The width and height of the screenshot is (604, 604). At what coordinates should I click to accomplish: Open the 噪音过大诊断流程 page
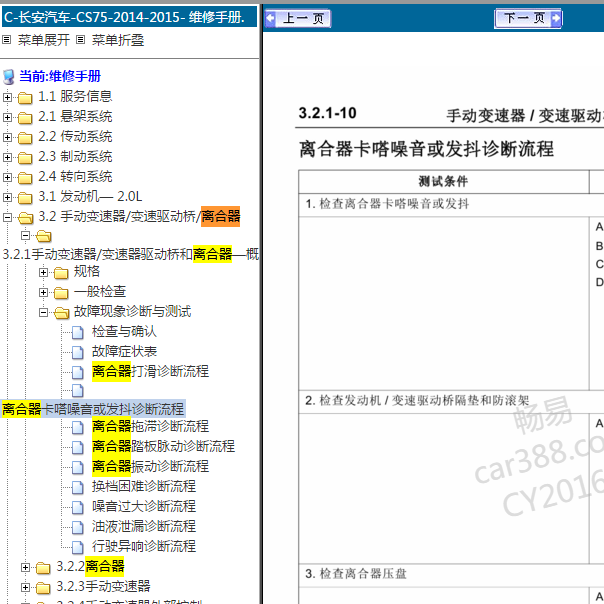pyautogui.click(x=144, y=507)
